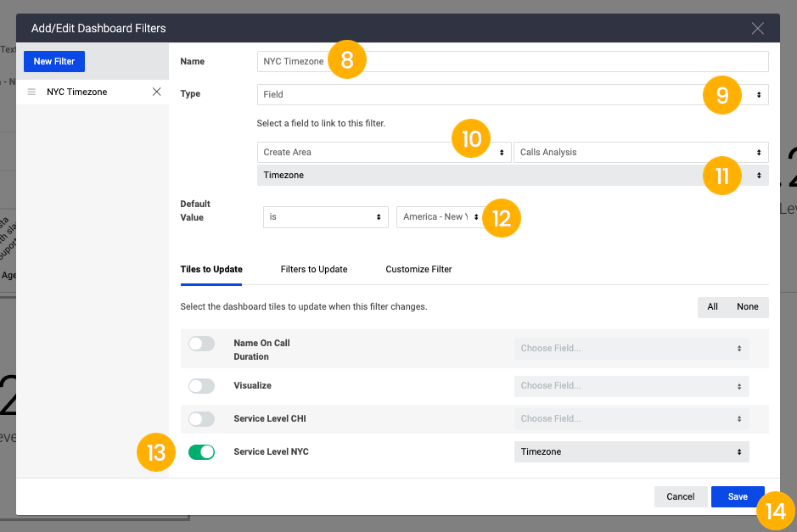Switch to the Filters to Update tab
This screenshot has height=532, width=797.
[x=314, y=269]
